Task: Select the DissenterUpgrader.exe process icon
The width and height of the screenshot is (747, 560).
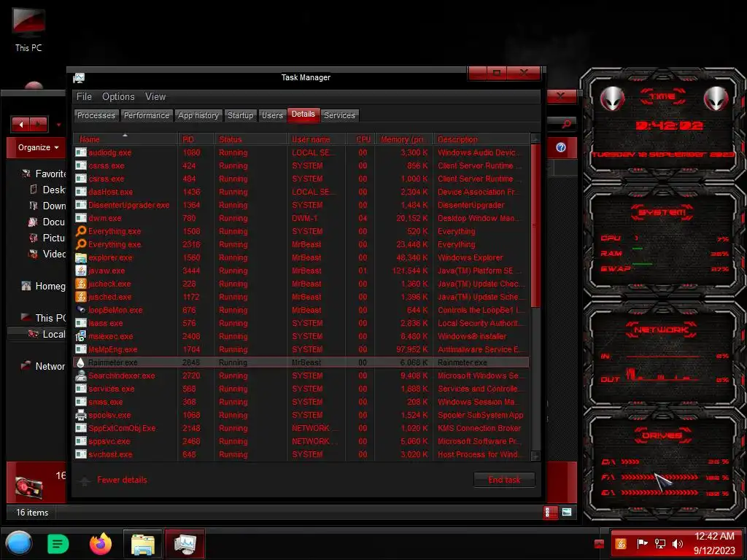Action: pyautogui.click(x=81, y=205)
